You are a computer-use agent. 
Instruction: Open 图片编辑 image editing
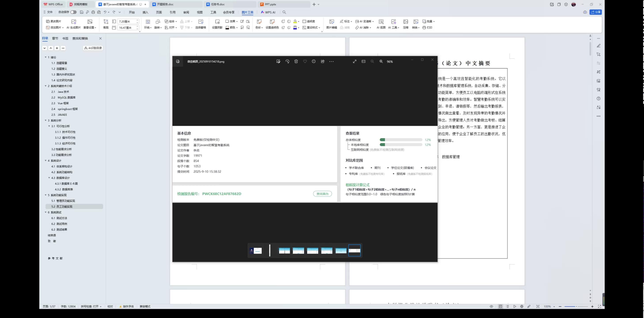(x=331, y=24)
